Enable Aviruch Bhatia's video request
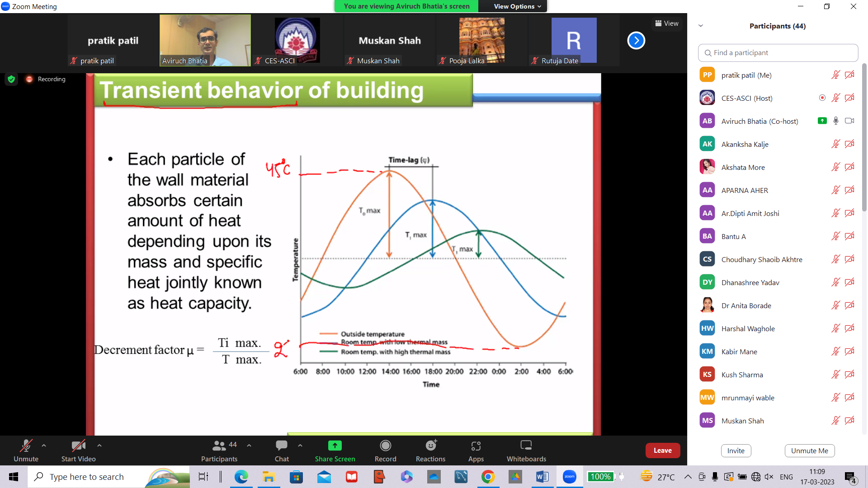868x488 pixels. 849,121
